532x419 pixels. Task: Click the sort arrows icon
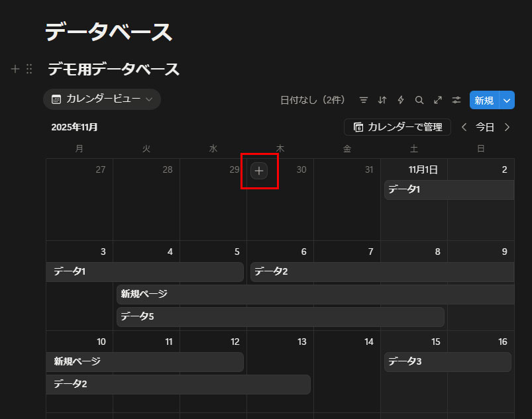[x=382, y=100]
